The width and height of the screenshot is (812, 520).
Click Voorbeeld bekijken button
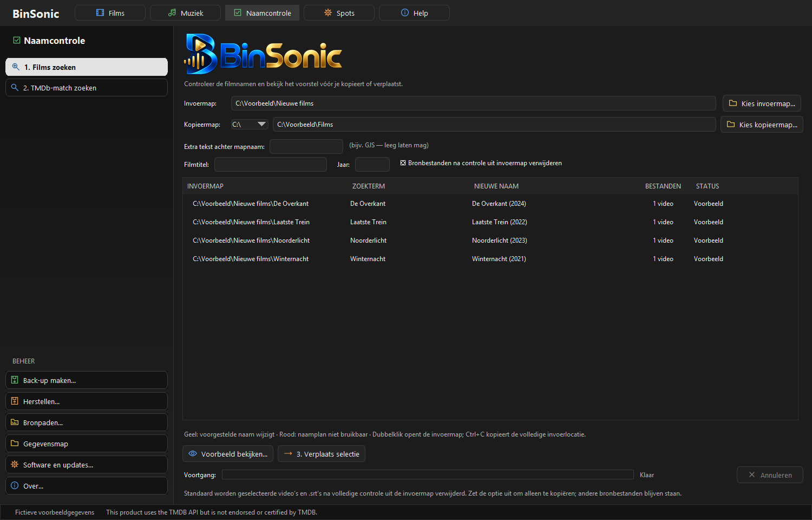(228, 454)
